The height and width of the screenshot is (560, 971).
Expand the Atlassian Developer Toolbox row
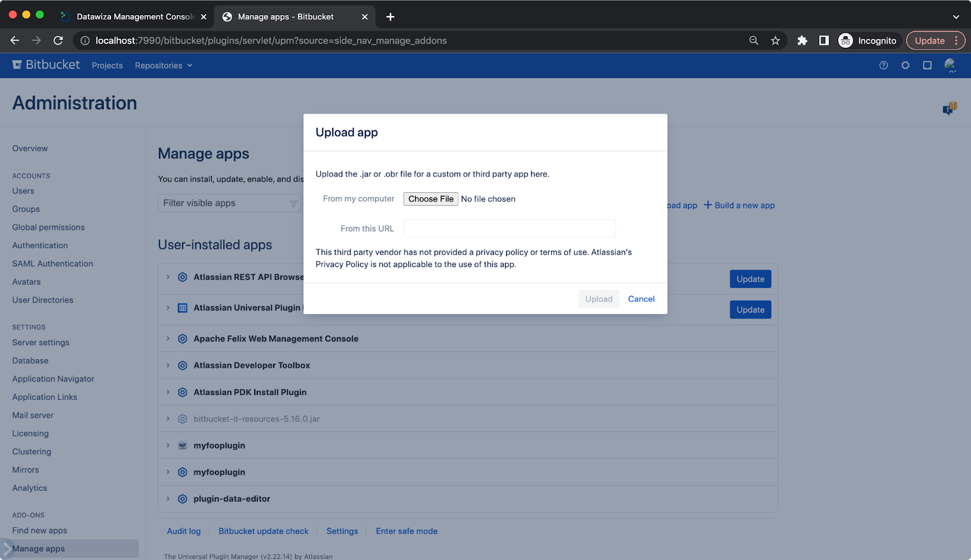coord(168,365)
